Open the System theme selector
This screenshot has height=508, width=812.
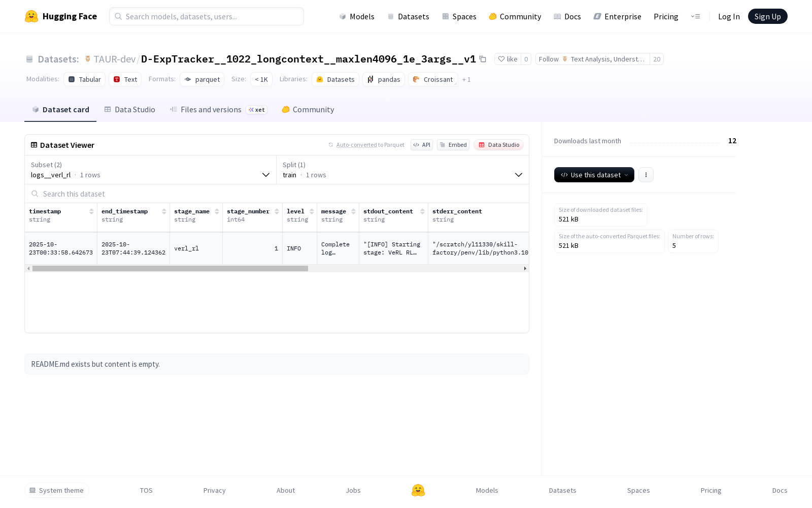pos(57,490)
